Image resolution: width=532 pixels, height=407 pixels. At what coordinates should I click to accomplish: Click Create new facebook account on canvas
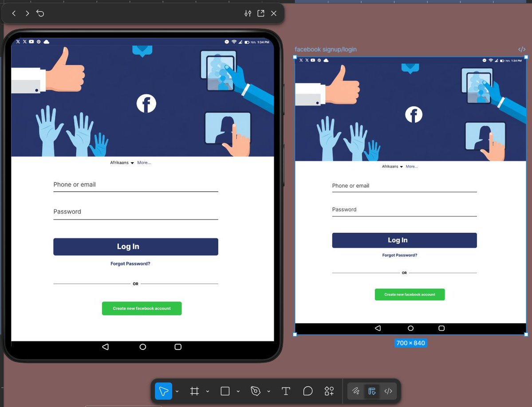[410, 294]
